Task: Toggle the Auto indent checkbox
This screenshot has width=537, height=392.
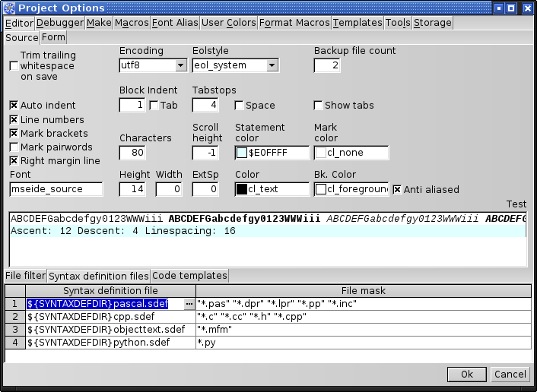Action: click(14, 106)
